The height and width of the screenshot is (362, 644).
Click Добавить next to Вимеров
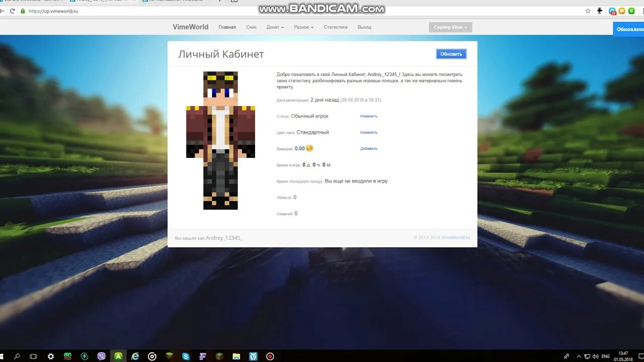(x=368, y=148)
